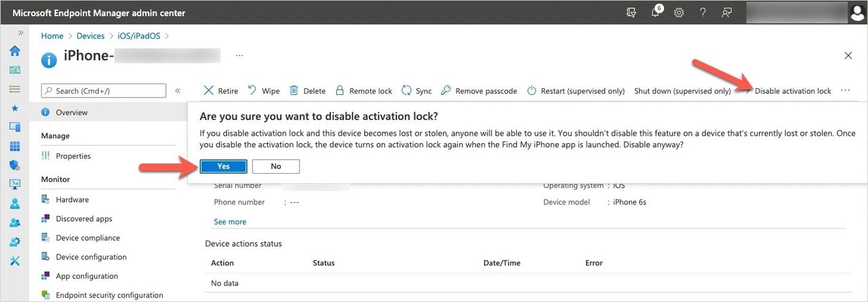
Task: Click the Favorites star sidebar icon
Action: pyautogui.click(x=14, y=108)
